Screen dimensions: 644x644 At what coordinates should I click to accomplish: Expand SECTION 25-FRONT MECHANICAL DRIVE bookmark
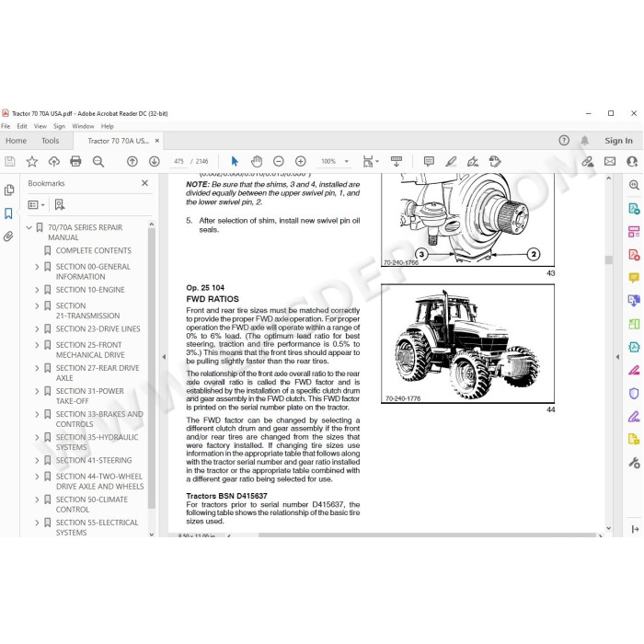tap(37, 345)
